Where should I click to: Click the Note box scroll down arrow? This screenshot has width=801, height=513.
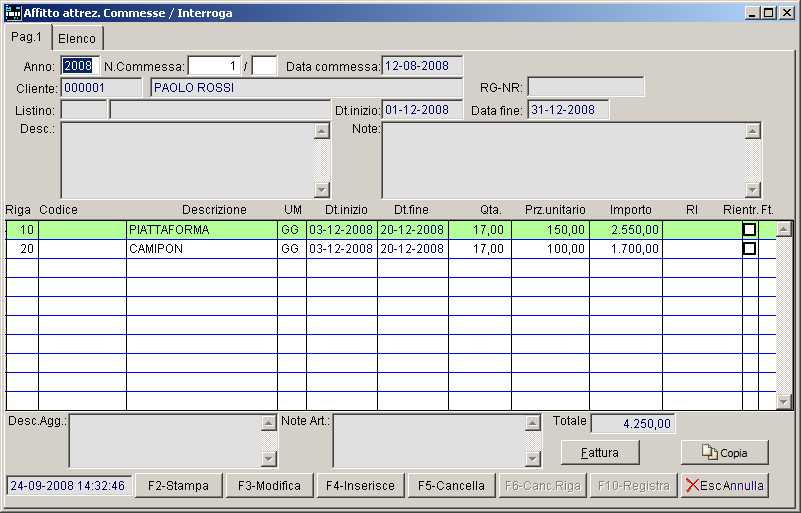click(752, 190)
